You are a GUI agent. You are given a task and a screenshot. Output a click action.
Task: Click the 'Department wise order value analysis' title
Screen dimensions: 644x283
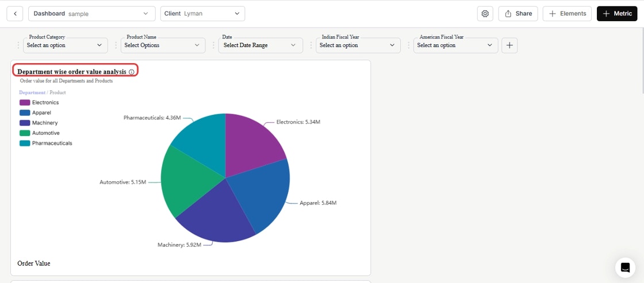click(72, 72)
